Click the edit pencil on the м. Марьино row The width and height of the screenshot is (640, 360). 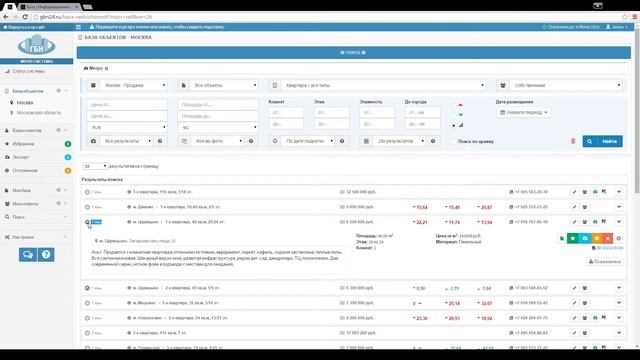(574, 303)
